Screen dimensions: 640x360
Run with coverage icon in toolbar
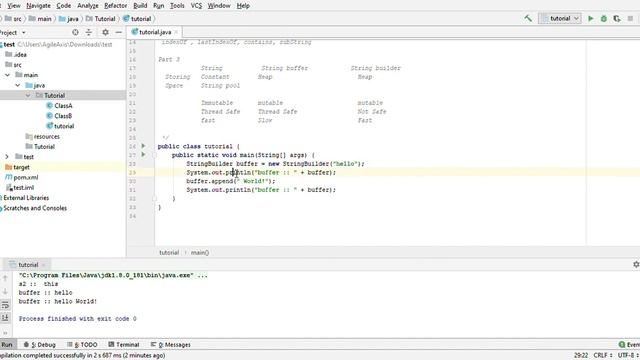[617, 18]
